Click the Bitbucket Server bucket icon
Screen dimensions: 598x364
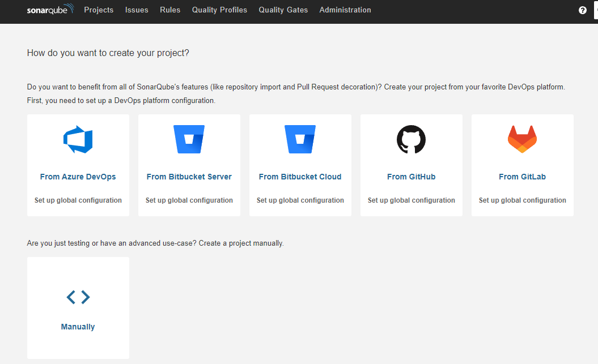coord(189,139)
